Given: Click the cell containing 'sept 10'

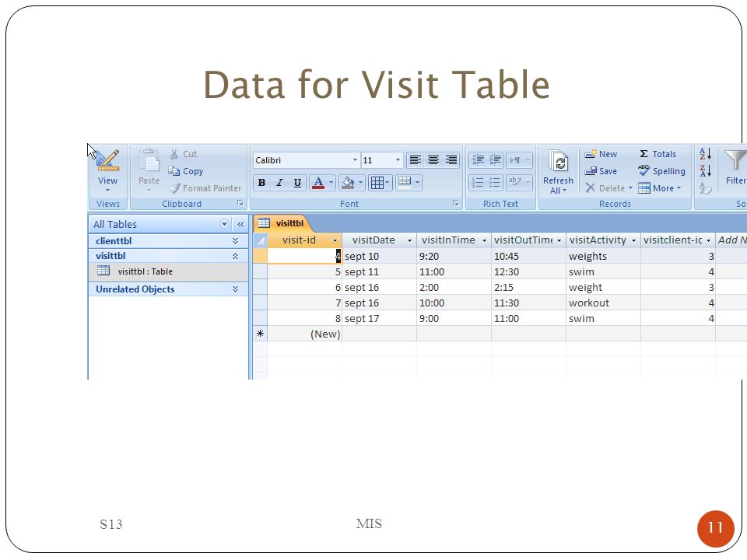Looking at the screenshot, I should pyautogui.click(x=379, y=256).
